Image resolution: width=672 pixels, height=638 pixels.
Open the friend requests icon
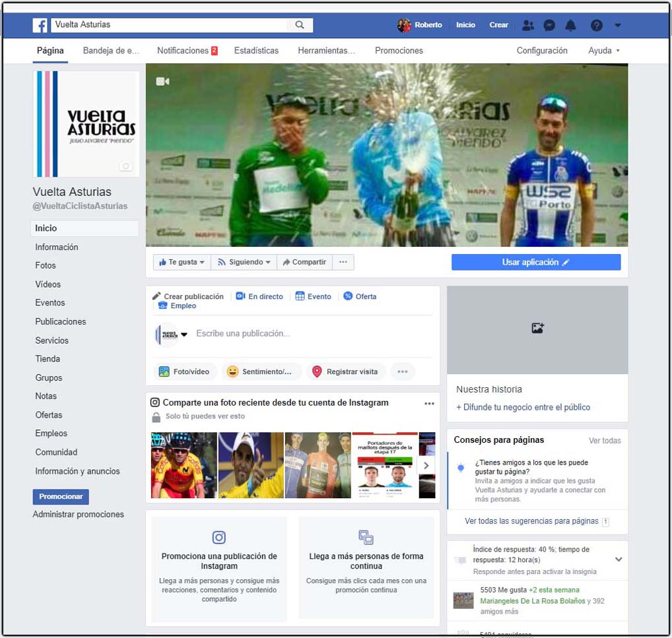[x=528, y=25]
